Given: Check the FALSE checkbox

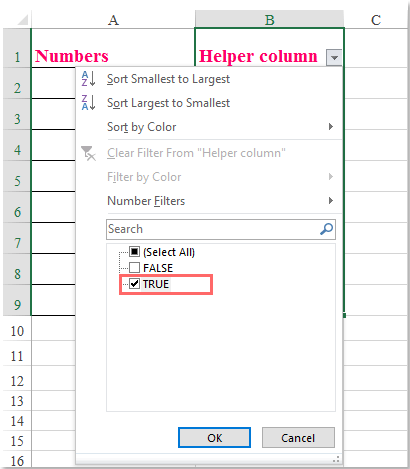Looking at the screenshot, I should pyautogui.click(x=134, y=267).
